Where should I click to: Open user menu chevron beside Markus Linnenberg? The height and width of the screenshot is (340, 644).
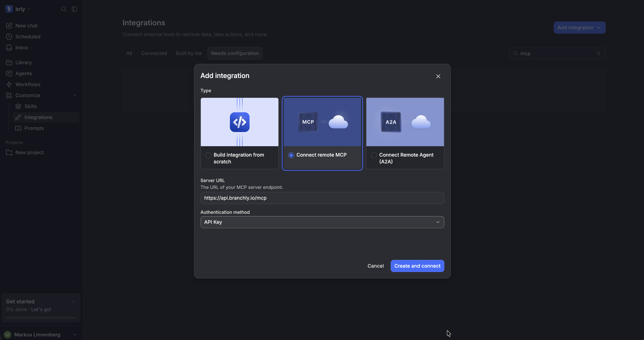click(75, 335)
